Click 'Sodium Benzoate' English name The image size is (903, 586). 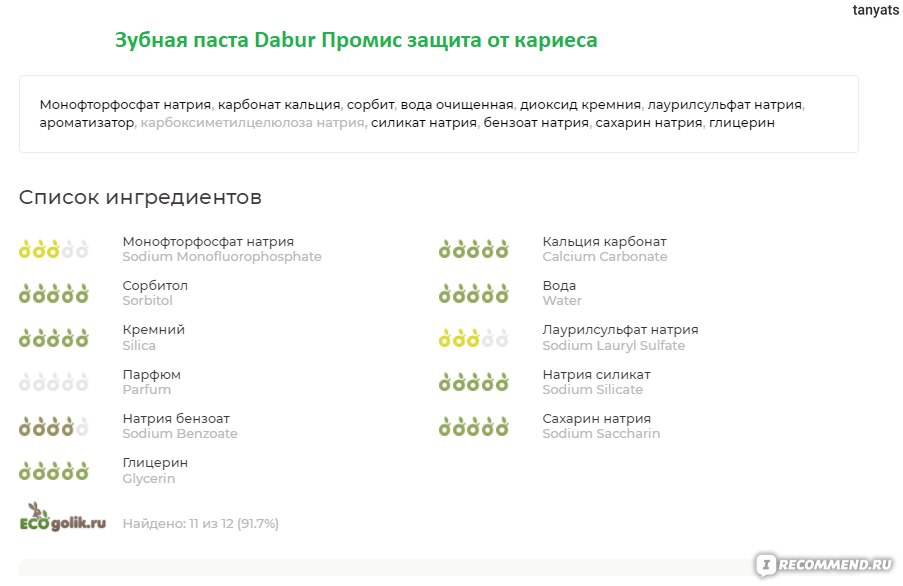coord(180,433)
